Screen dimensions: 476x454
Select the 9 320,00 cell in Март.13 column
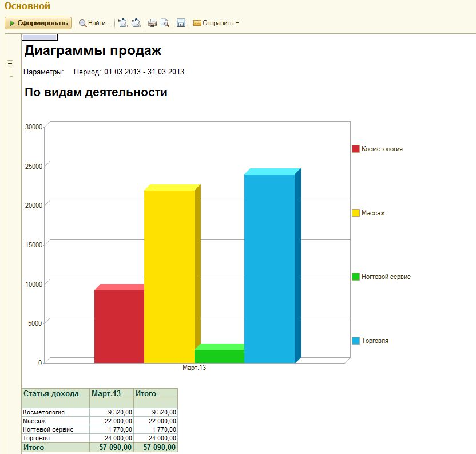(x=112, y=412)
